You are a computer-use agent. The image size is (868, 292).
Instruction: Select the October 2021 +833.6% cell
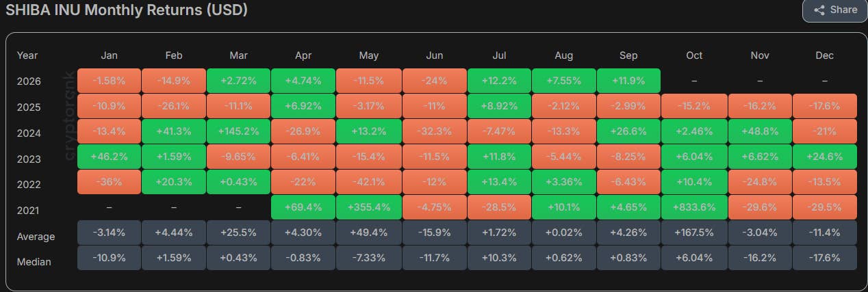pyautogui.click(x=694, y=207)
